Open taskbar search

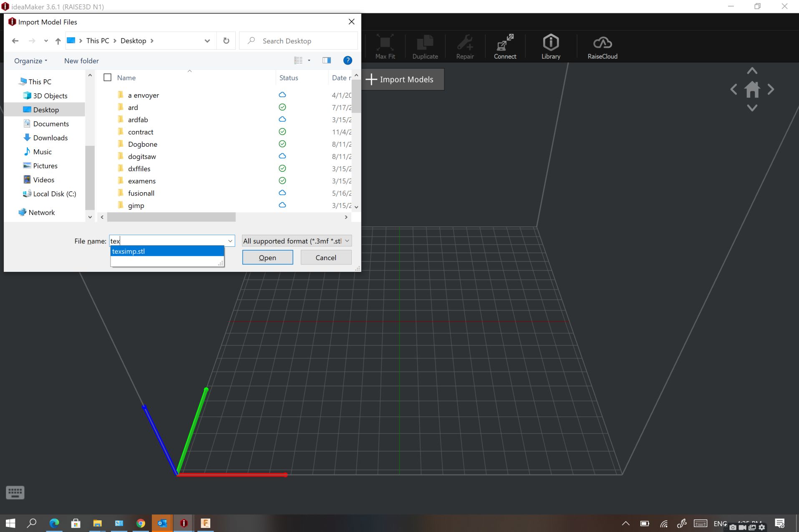pos(32,523)
